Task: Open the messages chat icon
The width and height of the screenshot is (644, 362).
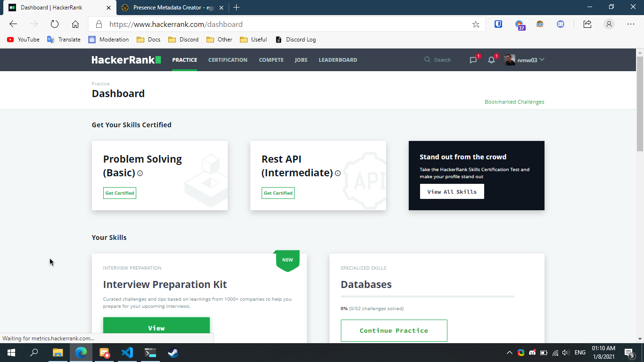Action: pos(473,60)
